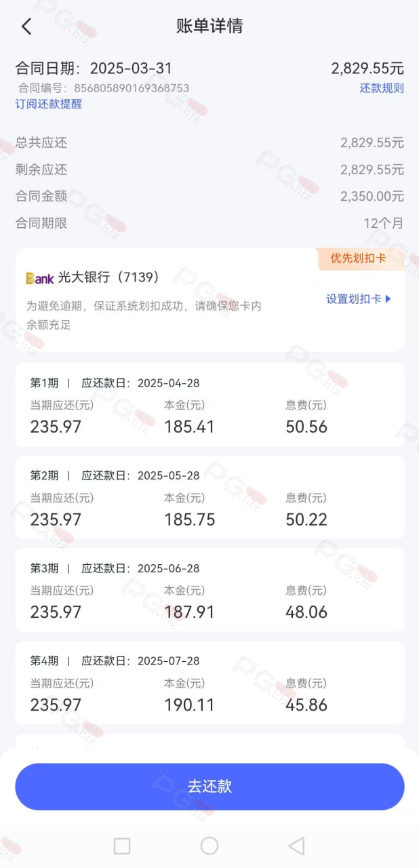Subscribe via 订阅还款提醒 link

coord(49,104)
